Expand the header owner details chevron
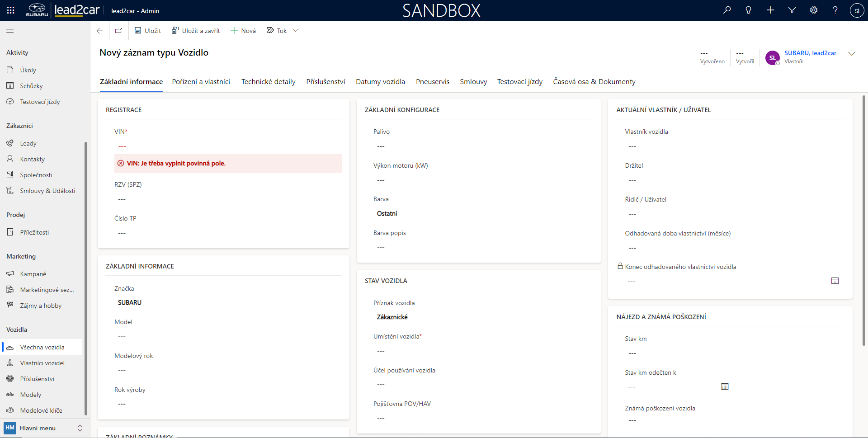 852,54
